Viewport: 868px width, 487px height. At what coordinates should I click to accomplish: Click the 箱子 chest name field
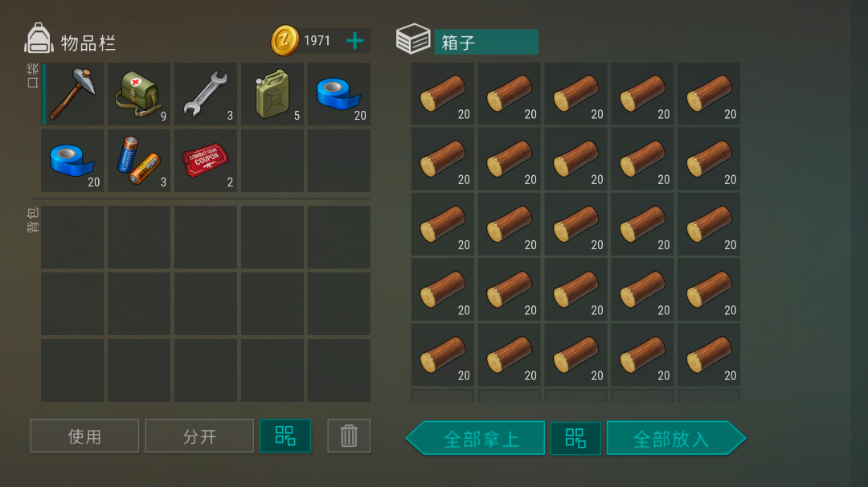(x=486, y=42)
